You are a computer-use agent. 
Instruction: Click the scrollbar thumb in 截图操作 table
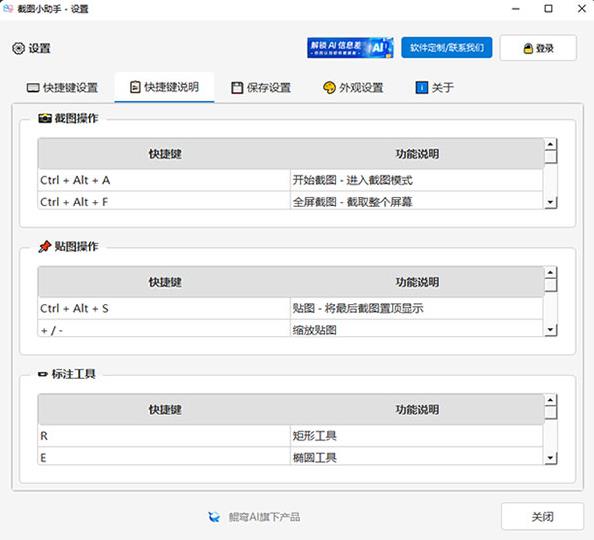[550, 157]
